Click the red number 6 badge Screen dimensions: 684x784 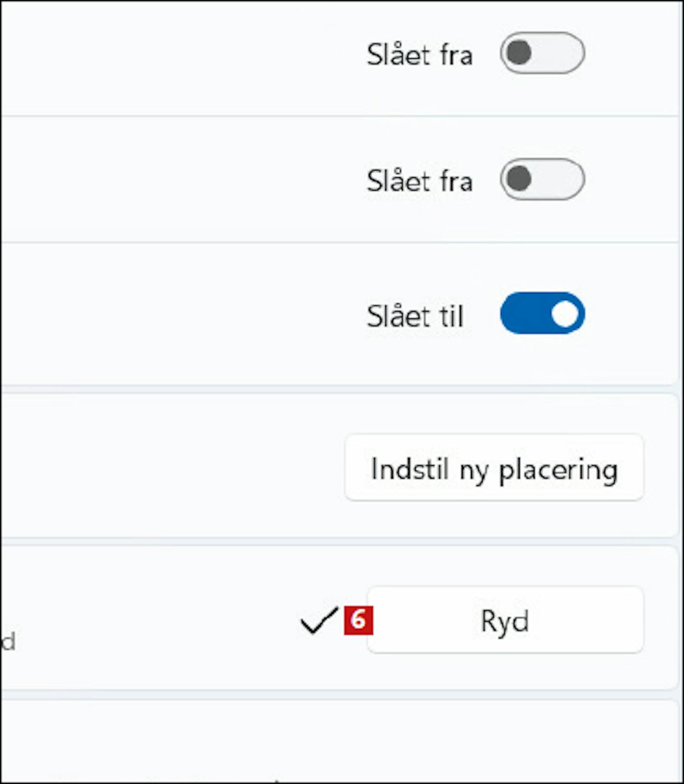pyautogui.click(x=358, y=620)
